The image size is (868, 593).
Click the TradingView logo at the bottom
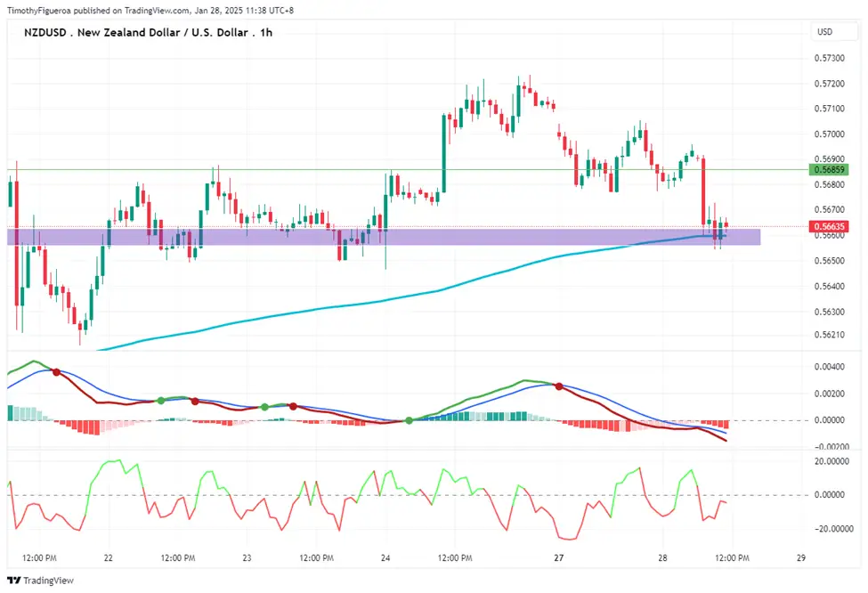click(x=40, y=581)
